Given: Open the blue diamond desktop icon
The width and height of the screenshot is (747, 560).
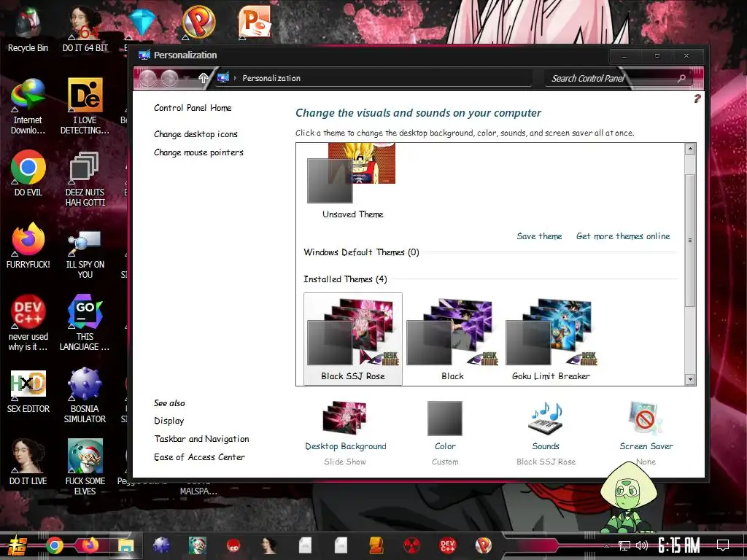Looking at the screenshot, I should [142, 22].
